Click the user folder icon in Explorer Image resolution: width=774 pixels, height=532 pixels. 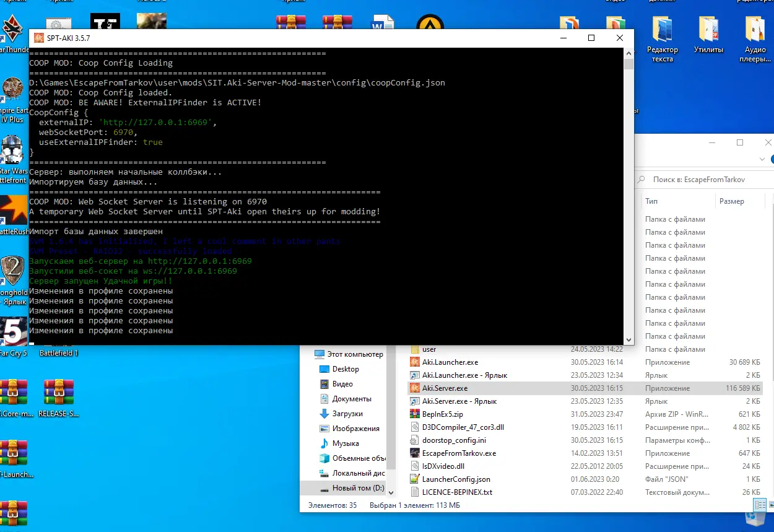point(415,349)
